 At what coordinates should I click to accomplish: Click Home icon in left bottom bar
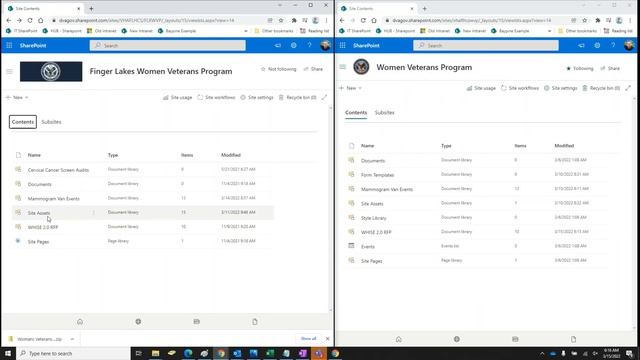[80, 322]
